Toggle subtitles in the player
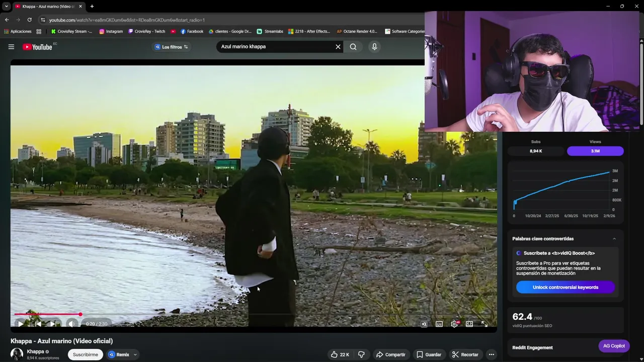 pos(439,324)
